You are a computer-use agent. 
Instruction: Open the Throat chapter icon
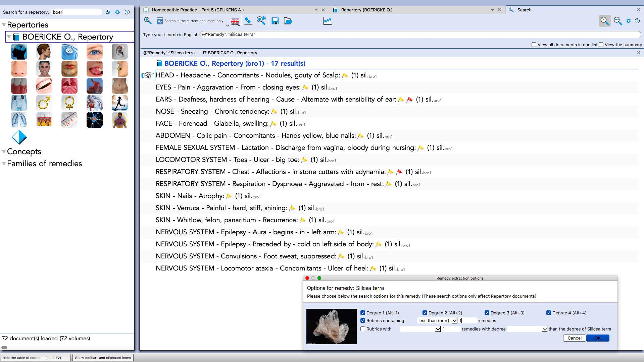(x=69, y=86)
